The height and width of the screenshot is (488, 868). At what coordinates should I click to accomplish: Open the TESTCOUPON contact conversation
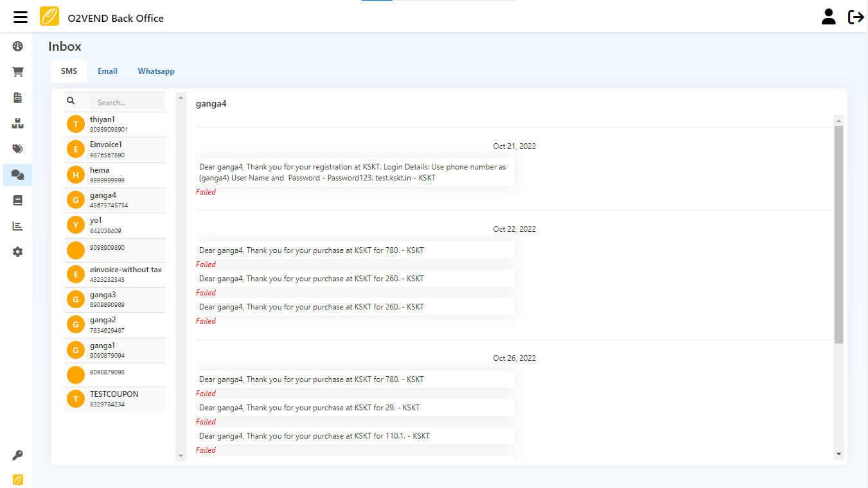(x=115, y=399)
